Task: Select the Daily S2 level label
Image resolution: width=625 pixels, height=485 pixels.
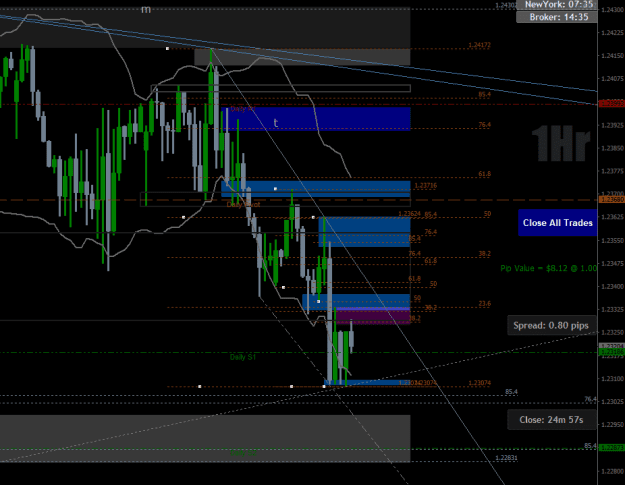Action: pyautogui.click(x=243, y=453)
